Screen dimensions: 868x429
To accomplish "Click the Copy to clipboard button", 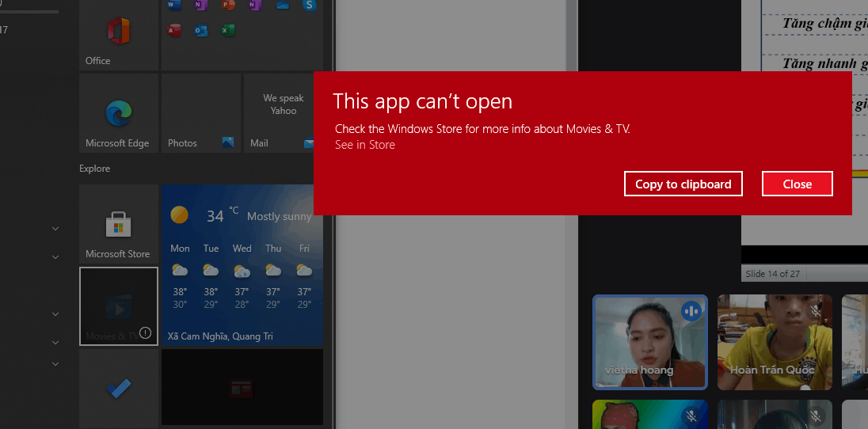I will tap(683, 184).
